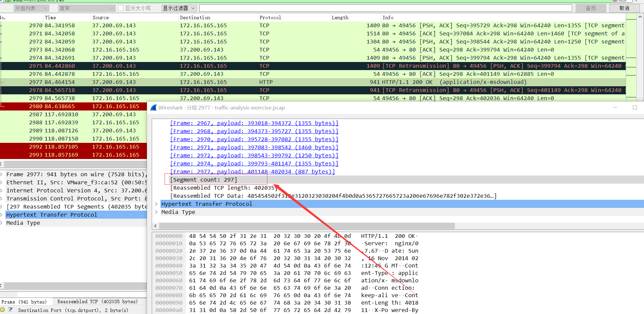Expand Ethernet II row in main details pane
This screenshot has width=644, height=314.
click(x=2, y=182)
